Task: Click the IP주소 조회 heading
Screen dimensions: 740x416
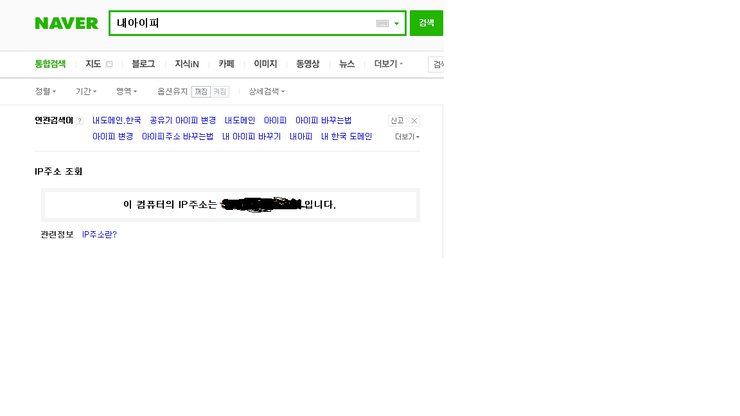Action: [59, 171]
